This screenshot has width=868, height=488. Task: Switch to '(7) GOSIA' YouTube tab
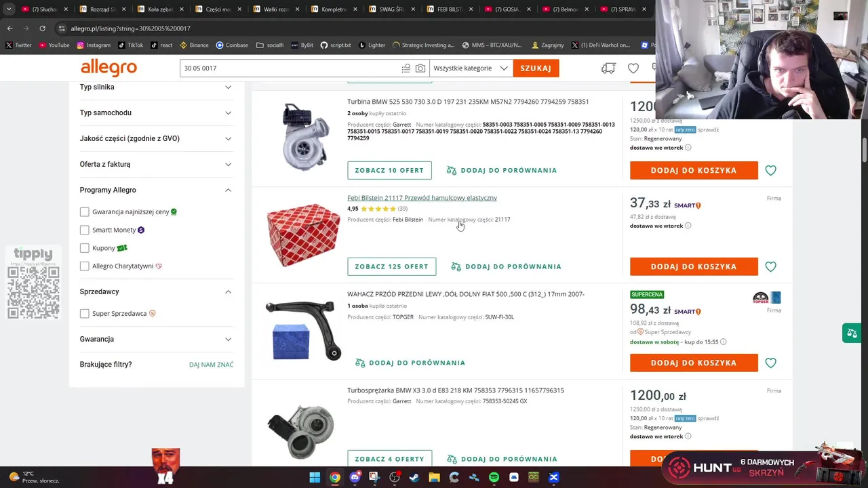[507, 9]
